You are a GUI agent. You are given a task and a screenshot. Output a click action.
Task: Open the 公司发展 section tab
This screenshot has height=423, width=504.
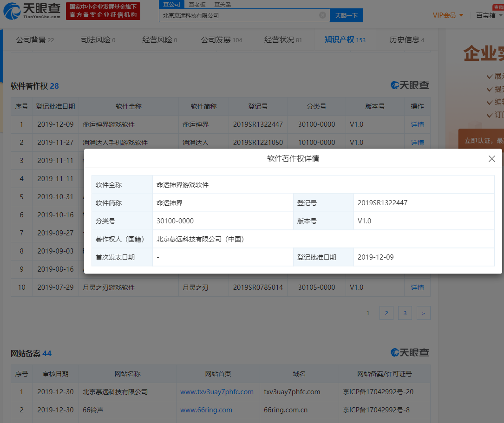click(x=222, y=40)
